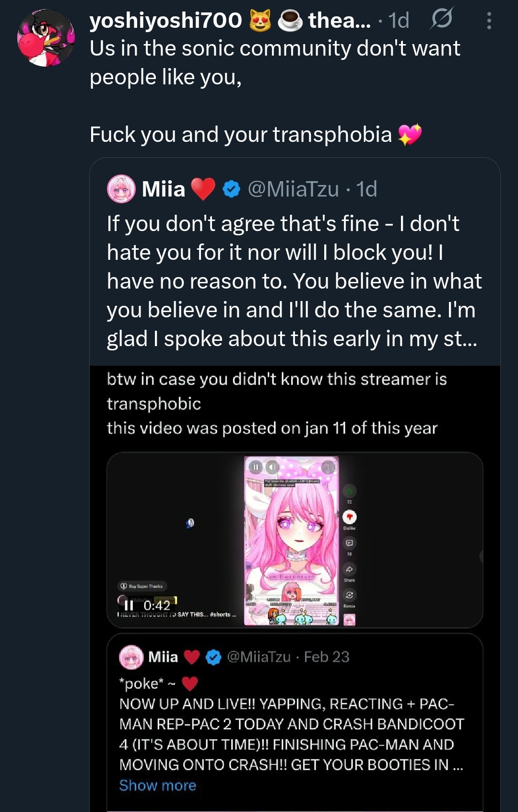Click Miia's blue verified badge in quote
The width and height of the screenshot is (518, 812).
point(232,189)
